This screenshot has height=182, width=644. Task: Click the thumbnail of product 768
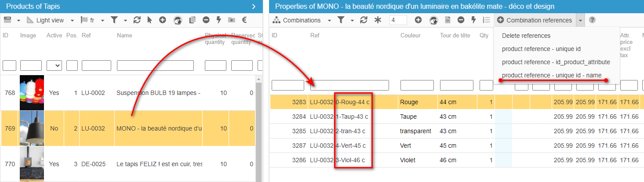point(32,93)
